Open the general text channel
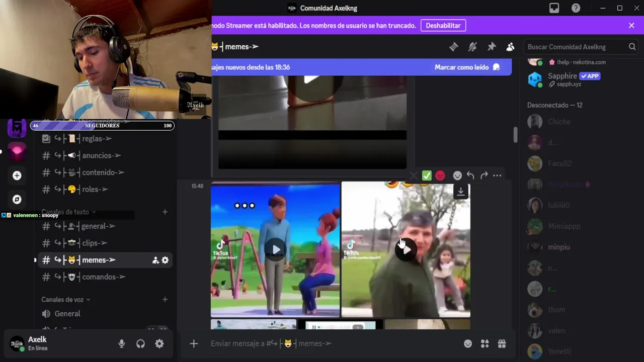 pyautogui.click(x=106, y=226)
